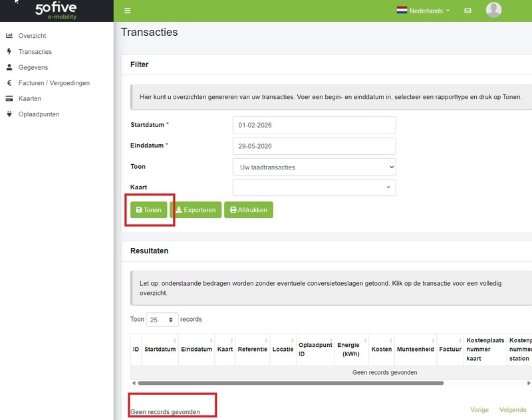Go to Oplaadpunten in sidebar
The width and height of the screenshot is (532, 420).
click(39, 114)
